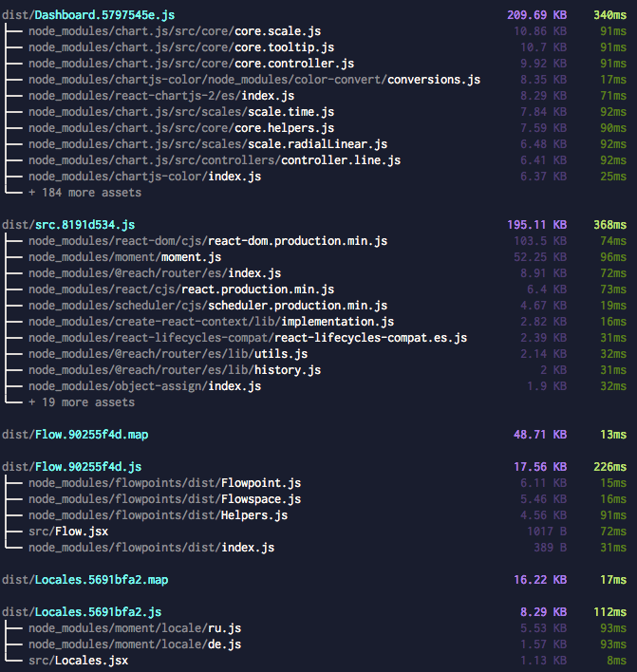637x672 pixels.
Task: Click the dist/src.8191d534.js bundle name
Action: [x=68, y=225]
